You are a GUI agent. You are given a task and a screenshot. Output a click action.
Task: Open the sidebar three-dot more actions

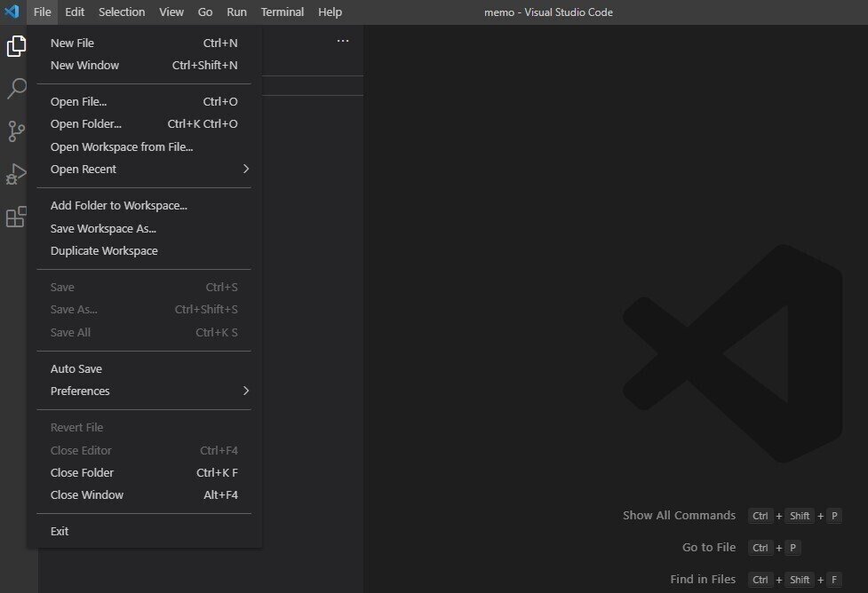[x=343, y=41]
